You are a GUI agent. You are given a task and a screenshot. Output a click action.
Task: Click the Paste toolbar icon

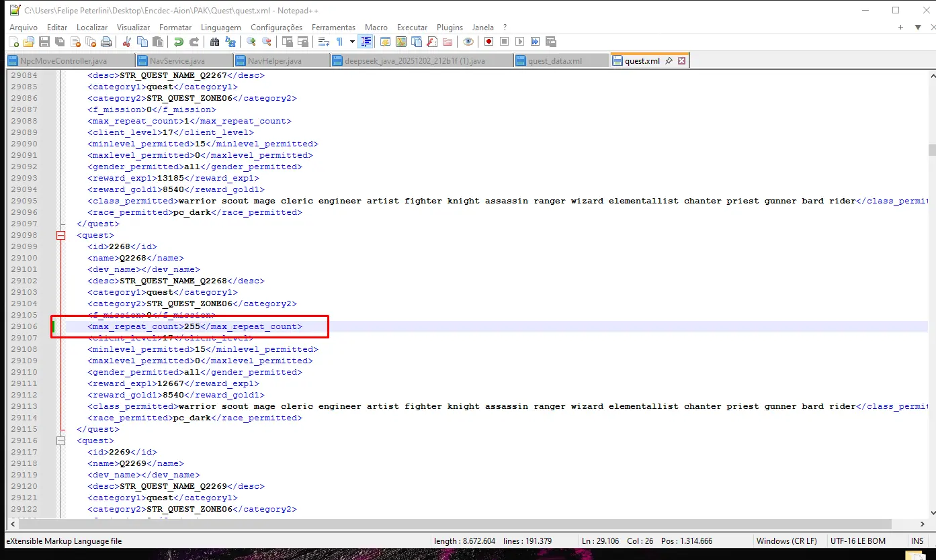(157, 42)
